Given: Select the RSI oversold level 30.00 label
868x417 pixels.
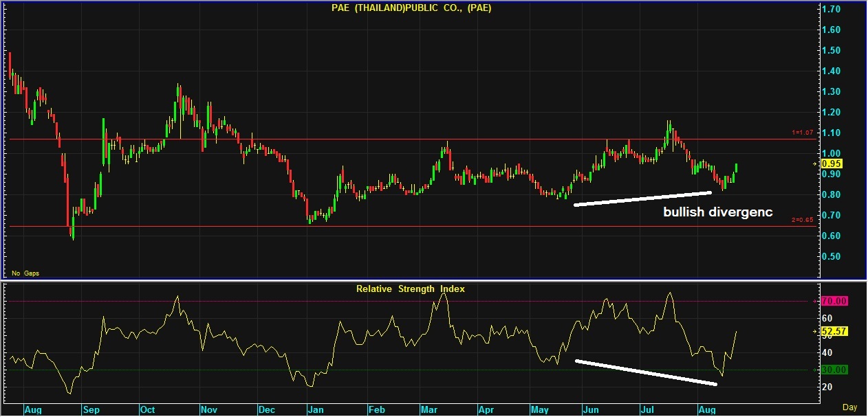Looking at the screenshot, I should click(x=834, y=370).
